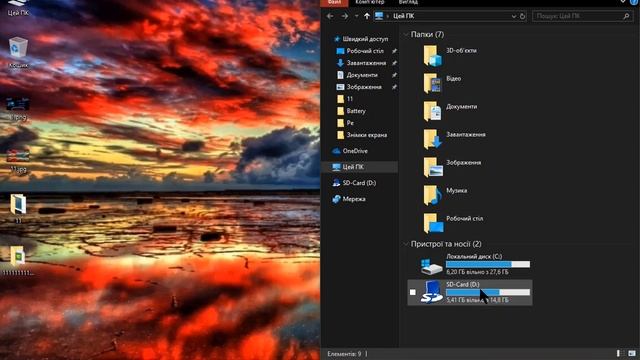Click the SD-Card (D:) usage bar
640x360 pixels.
coord(488,292)
